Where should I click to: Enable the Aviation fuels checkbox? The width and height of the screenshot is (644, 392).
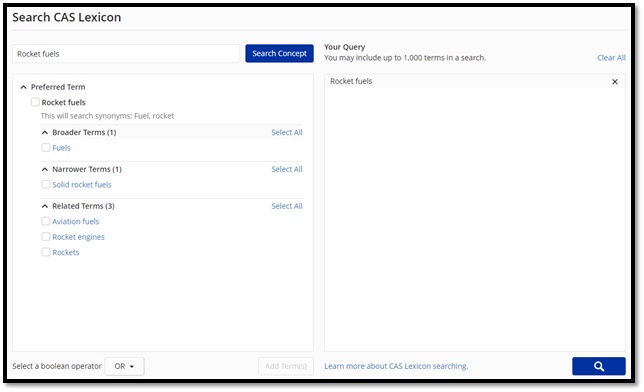46,221
